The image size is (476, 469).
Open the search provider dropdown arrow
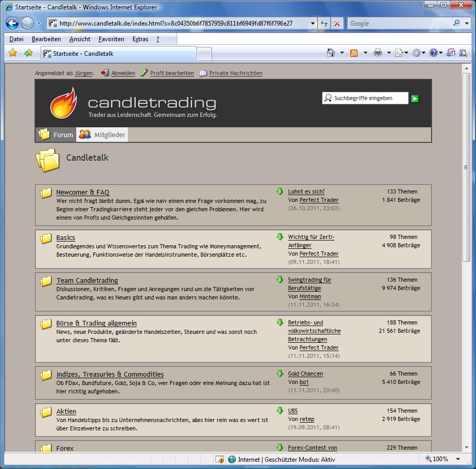point(467,23)
